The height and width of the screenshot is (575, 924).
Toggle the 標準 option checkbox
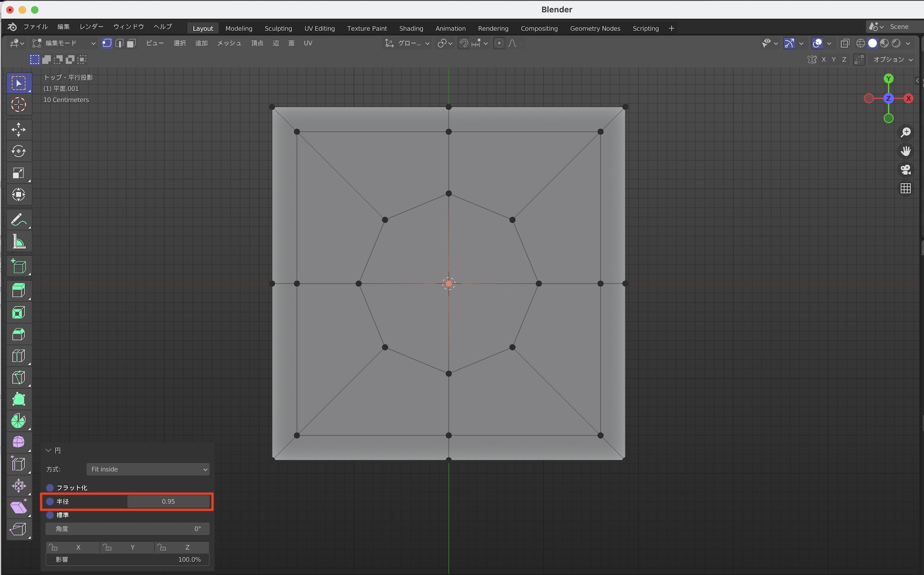tap(50, 515)
